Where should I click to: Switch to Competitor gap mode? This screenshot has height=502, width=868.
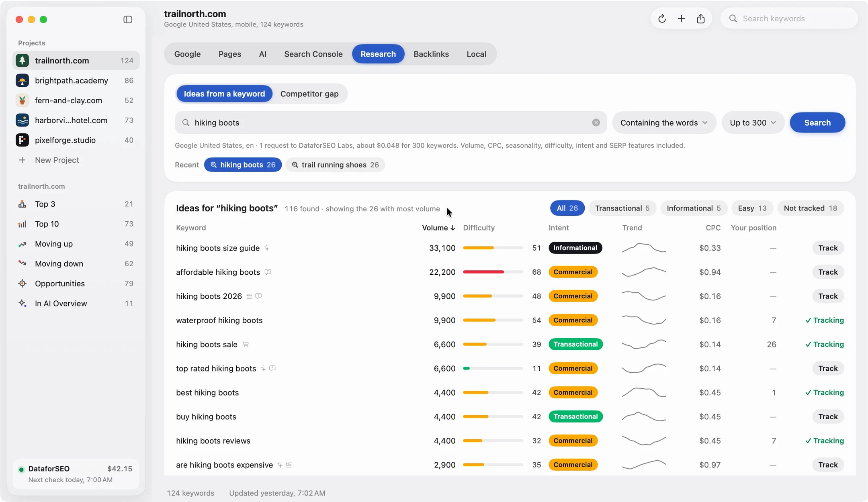(x=309, y=94)
